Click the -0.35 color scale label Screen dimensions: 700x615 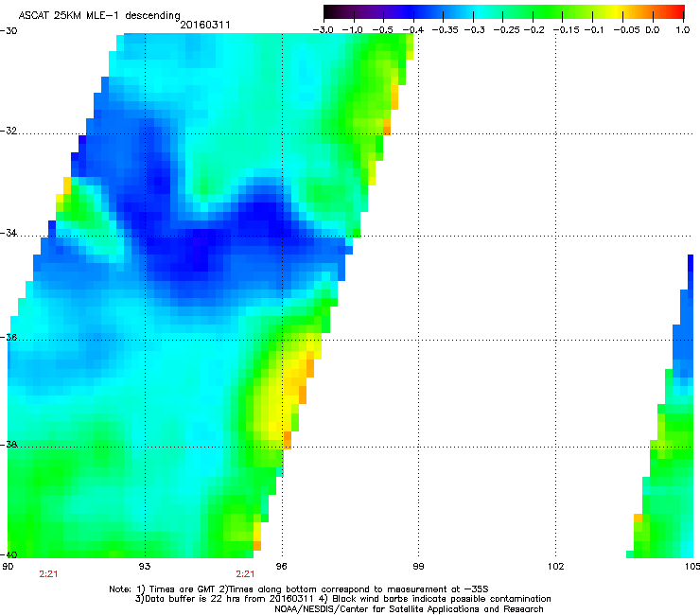[x=445, y=30]
